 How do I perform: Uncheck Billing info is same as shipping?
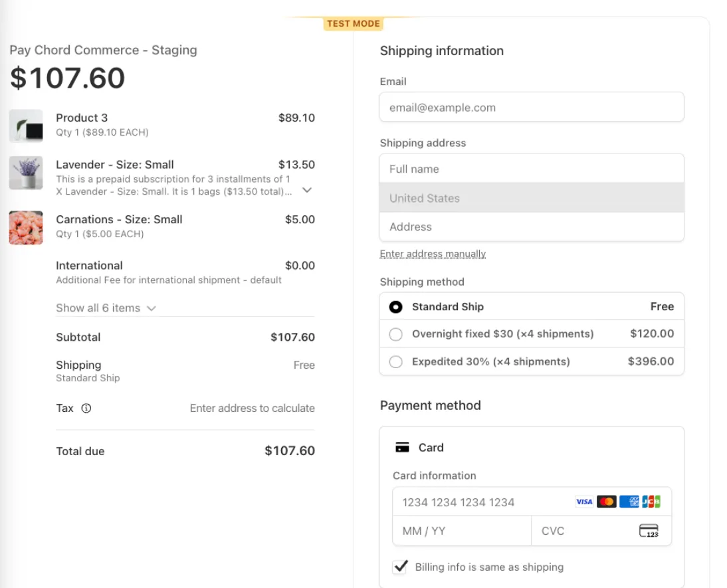click(400, 567)
